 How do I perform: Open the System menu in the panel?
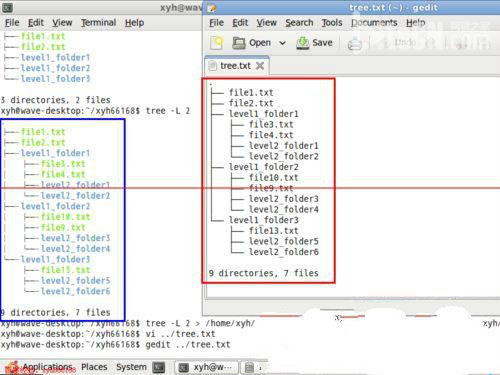[131, 367]
